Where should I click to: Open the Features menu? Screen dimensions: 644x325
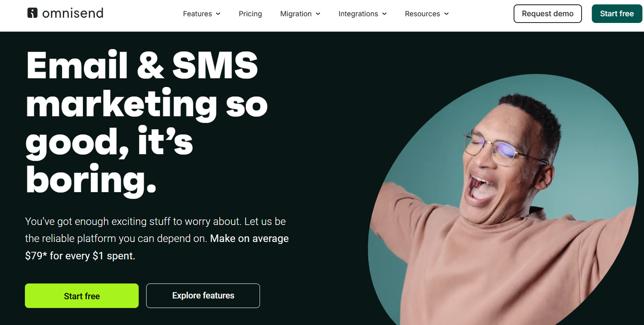[197, 14]
